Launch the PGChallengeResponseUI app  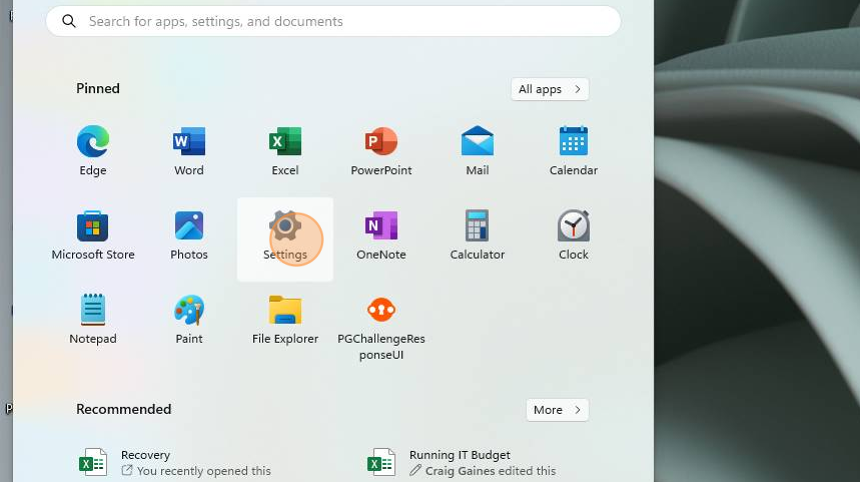[381, 327]
